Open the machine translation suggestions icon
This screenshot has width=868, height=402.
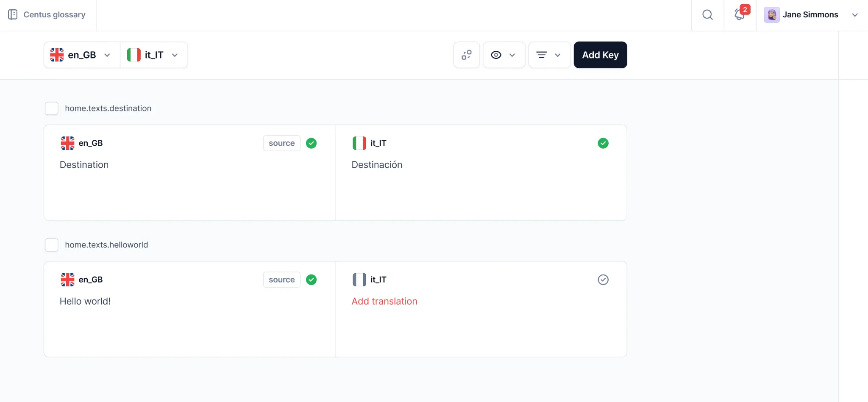click(466, 55)
